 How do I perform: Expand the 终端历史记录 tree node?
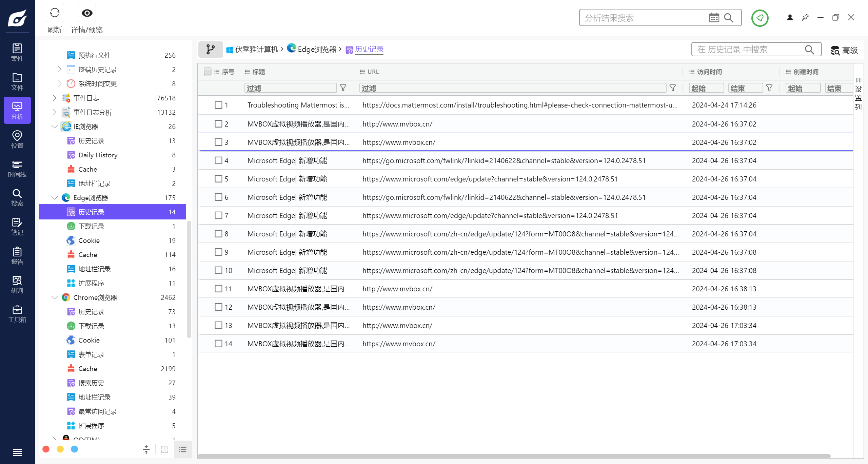[x=60, y=70]
